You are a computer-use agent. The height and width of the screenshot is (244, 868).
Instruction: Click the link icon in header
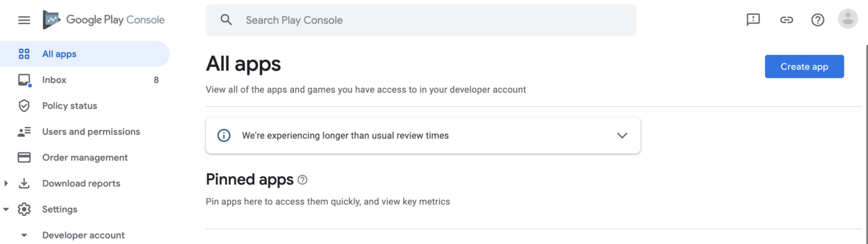pos(786,20)
